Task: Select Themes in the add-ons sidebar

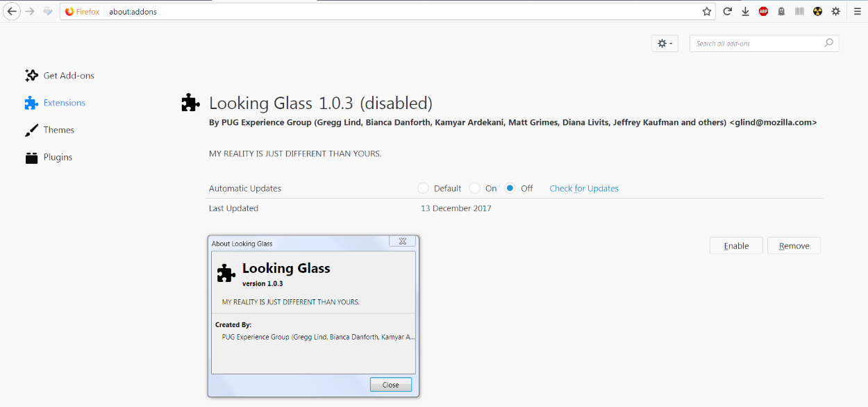Action: (58, 130)
